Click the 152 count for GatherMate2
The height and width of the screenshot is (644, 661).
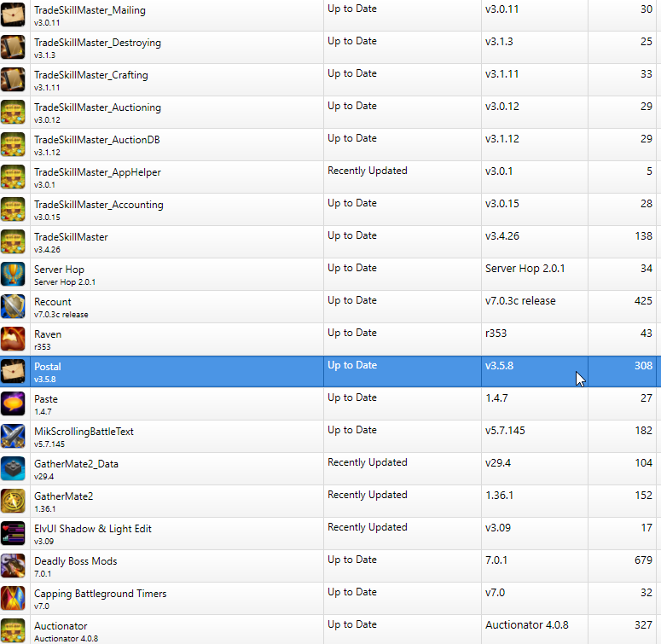click(643, 496)
